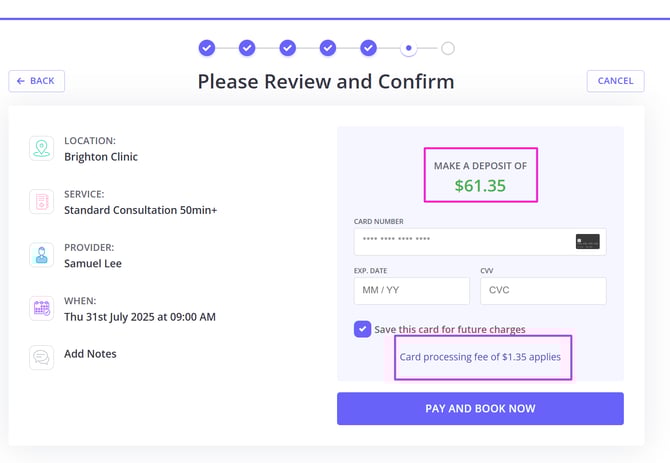The height and width of the screenshot is (463, 670).
Task: Go to fourth completed progress step
Action: [327, 48]
